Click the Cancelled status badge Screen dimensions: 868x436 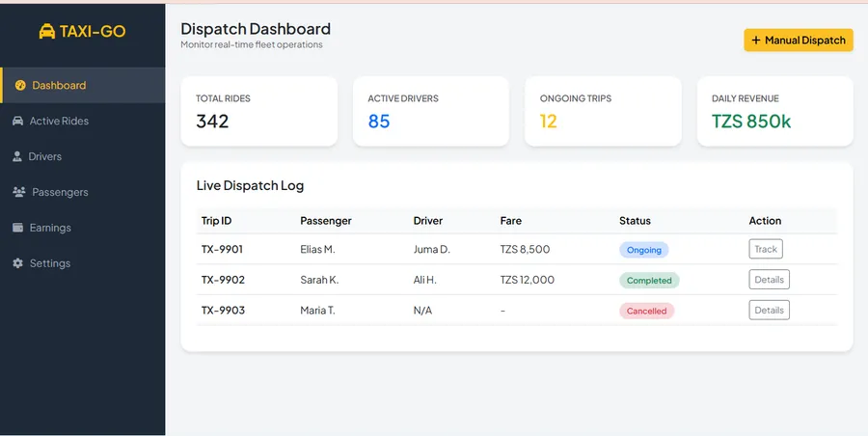click(x=646, y=311)
